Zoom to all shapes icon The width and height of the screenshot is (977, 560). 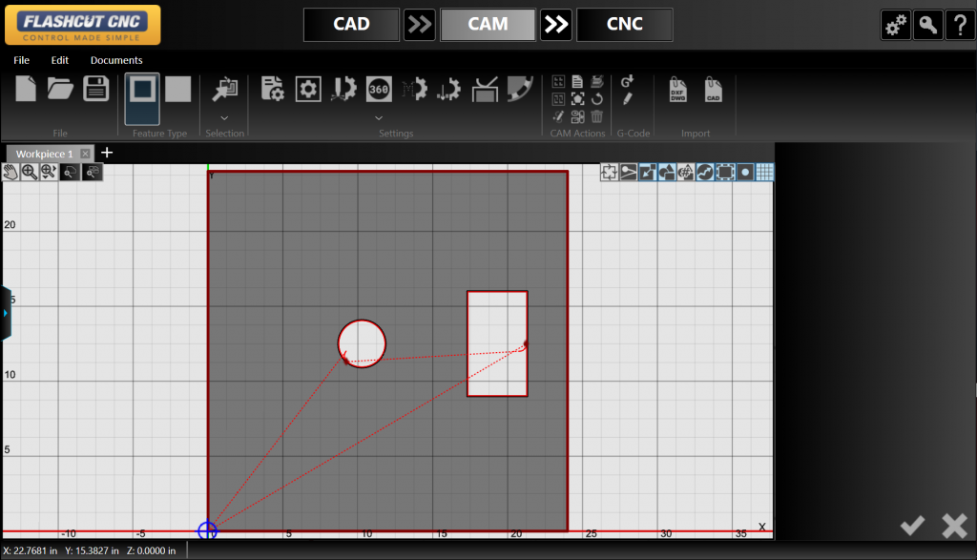pos(93,172)
